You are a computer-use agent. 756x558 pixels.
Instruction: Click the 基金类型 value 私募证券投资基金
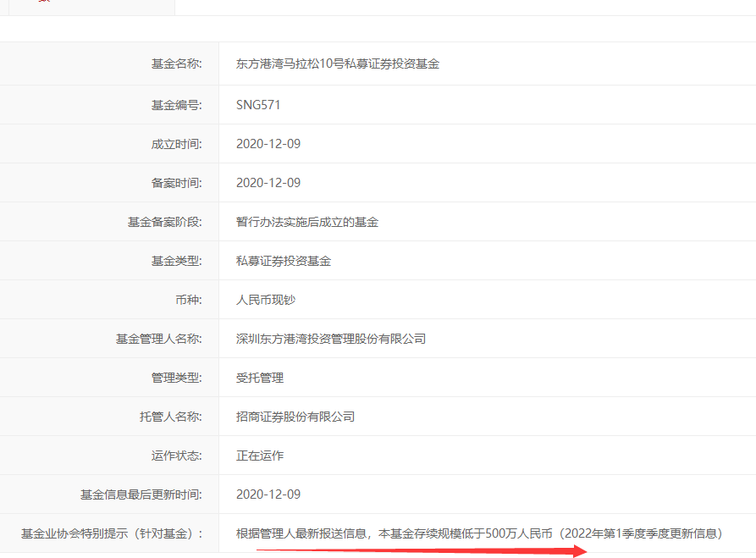point(283,261)
